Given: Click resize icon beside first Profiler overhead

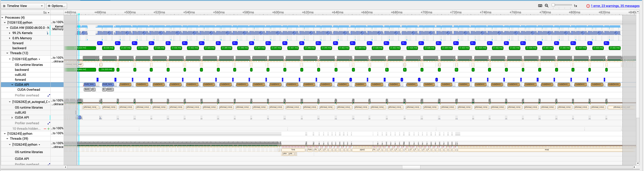Looking at the screenshot, I should (49, 95).
